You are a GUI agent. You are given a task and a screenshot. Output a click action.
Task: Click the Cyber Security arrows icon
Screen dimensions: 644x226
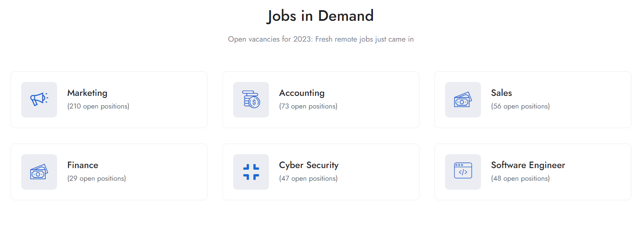251,172
